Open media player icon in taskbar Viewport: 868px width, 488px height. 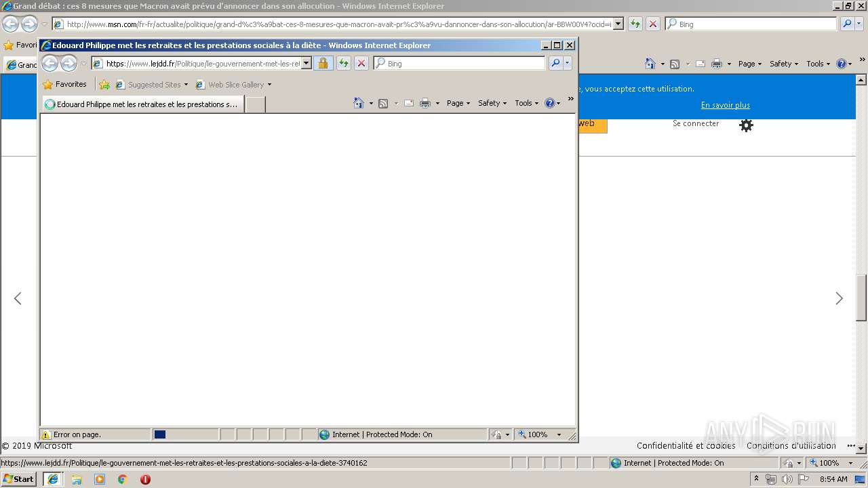(x=100, y=479)
